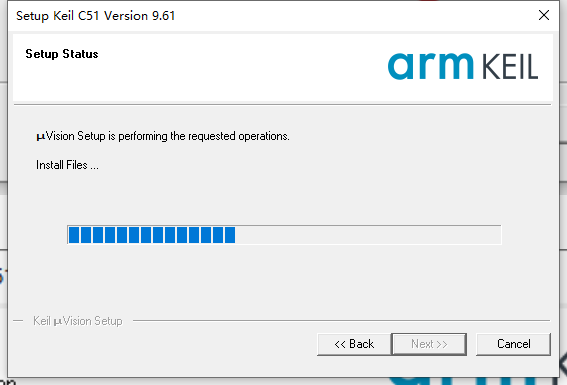Select the Setup Status heading
Image resolution: width=567 pixels, height=385 pixels.
[62, 54]
